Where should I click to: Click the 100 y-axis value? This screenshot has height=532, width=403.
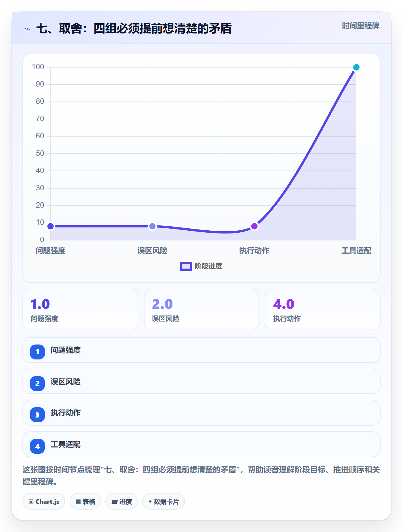pyautogui.click(x=38, y=67)
